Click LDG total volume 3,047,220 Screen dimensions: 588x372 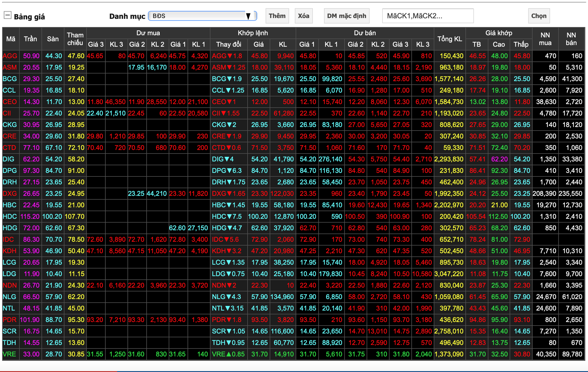pyautogui.click(x=449, y=274)
